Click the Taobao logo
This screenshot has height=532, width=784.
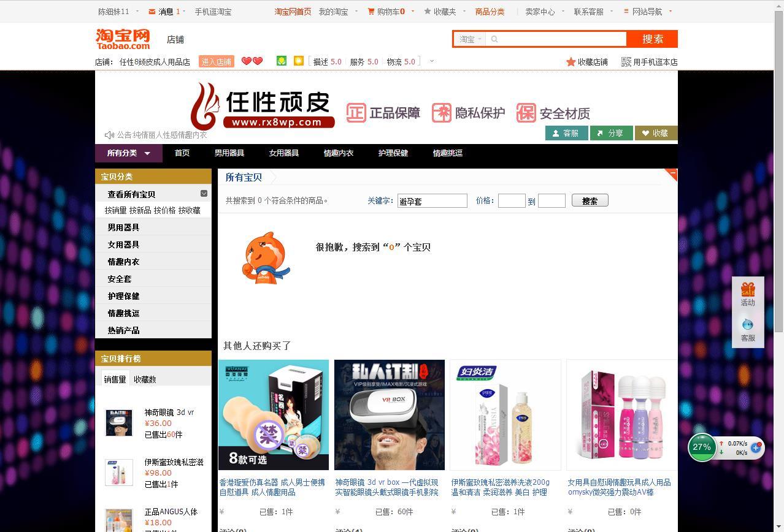(123, 39)
